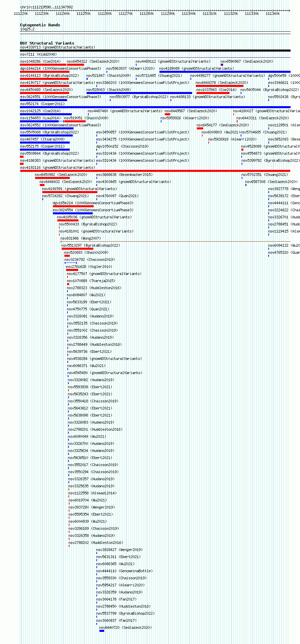Select the Cytogenetic Bands track title
This screenshot has width=300, height=644.
[x=40, y=25]
